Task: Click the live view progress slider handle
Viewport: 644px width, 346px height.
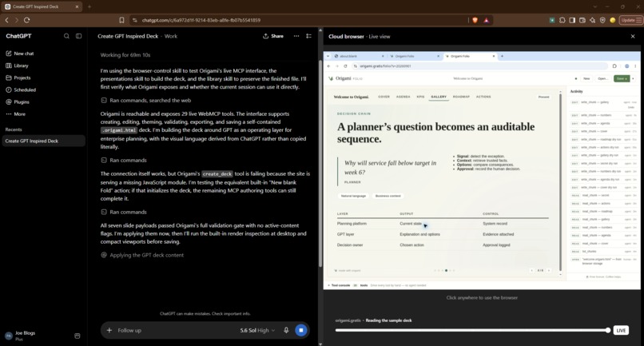Action: tap(608, 330)
